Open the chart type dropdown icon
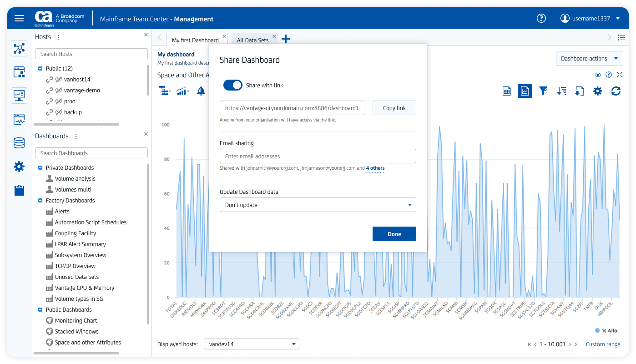Image resolution: width=636 pixels, height=364 pixels. pyautogui.click(x=182, y=91)
